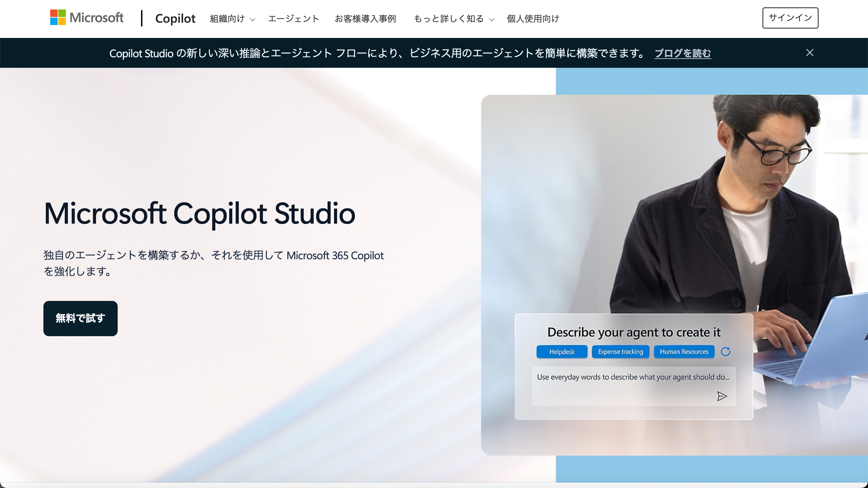Click the Copilot brand wordmark
Viewport: 868px width, 488px height.
175,19
